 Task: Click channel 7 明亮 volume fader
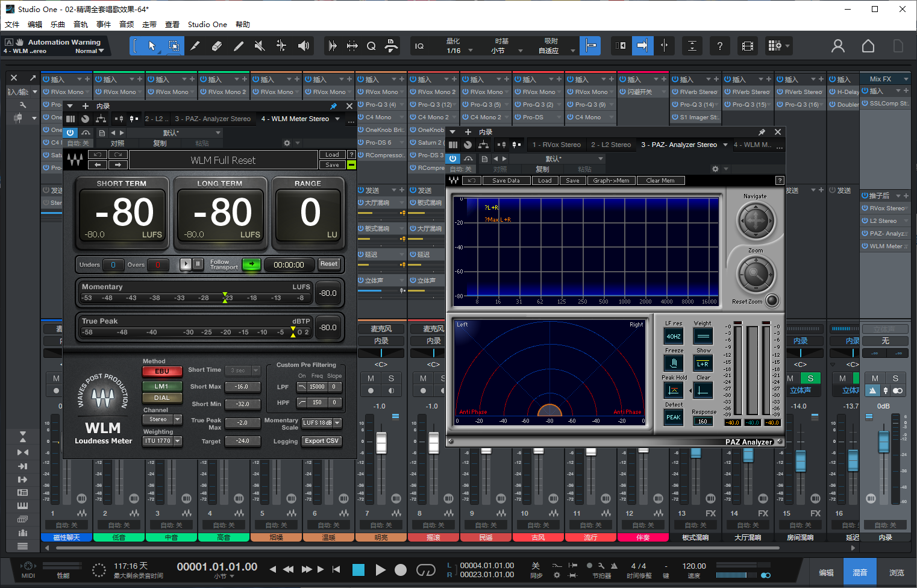(381, 443)
